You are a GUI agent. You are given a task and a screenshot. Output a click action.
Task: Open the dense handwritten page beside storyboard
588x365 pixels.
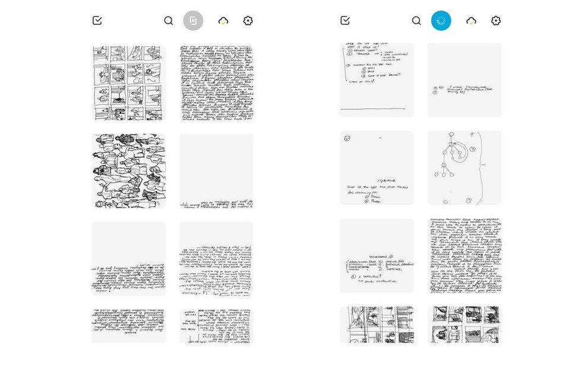[x=217, y=83]
